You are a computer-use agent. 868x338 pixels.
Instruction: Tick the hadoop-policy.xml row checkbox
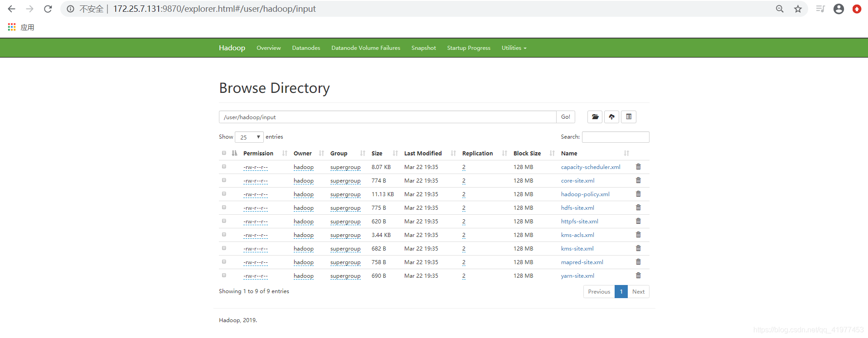[x=224, y=194]
